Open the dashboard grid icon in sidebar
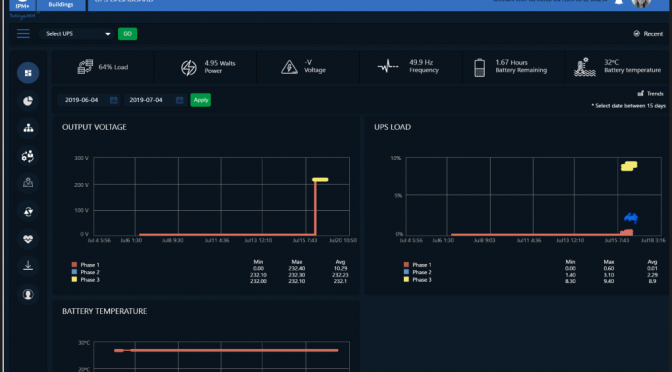672x372 pixels. [28, 73]
